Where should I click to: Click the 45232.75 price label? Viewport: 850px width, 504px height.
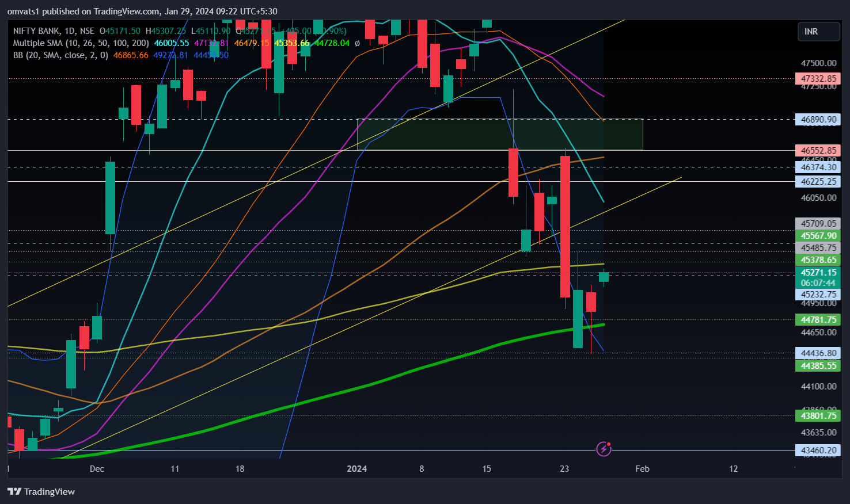coord(818,294)
